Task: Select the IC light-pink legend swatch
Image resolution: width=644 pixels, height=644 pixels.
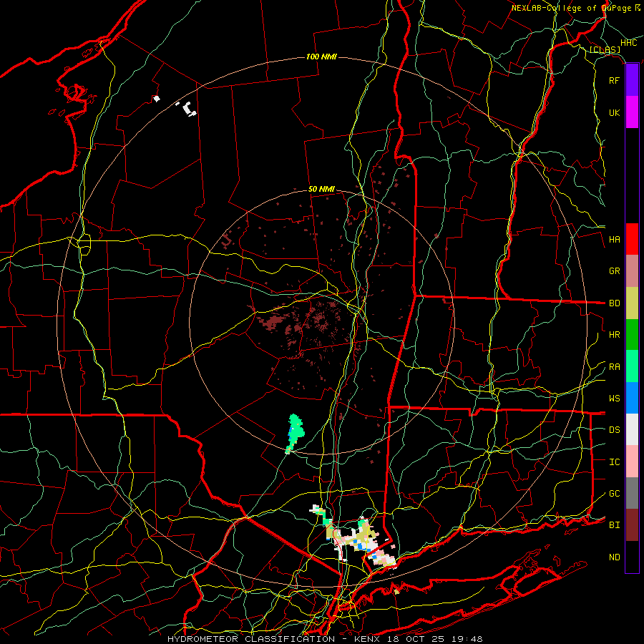Action: click(632, 462)
